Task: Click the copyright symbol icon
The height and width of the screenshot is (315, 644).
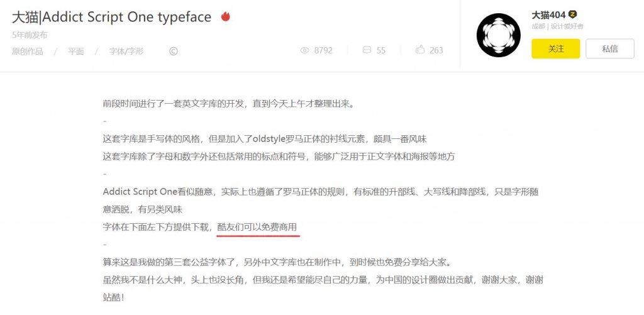Action: coord(174,52)
